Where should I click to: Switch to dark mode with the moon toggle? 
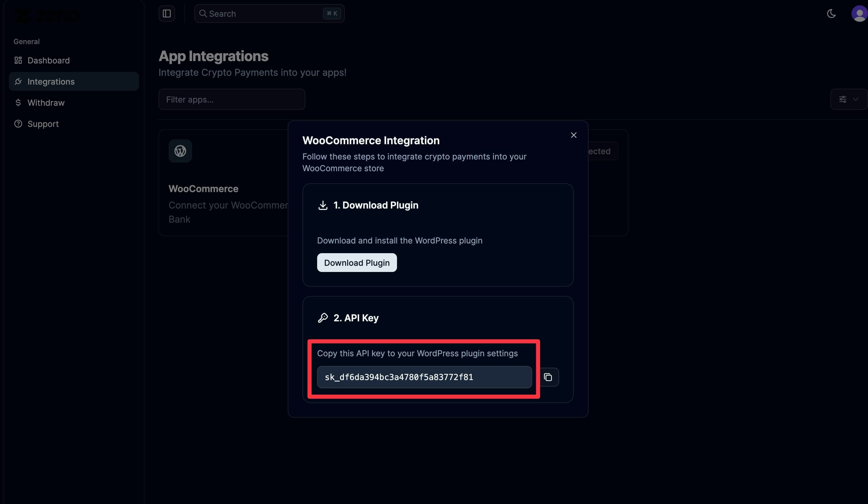tap(832, 14)
